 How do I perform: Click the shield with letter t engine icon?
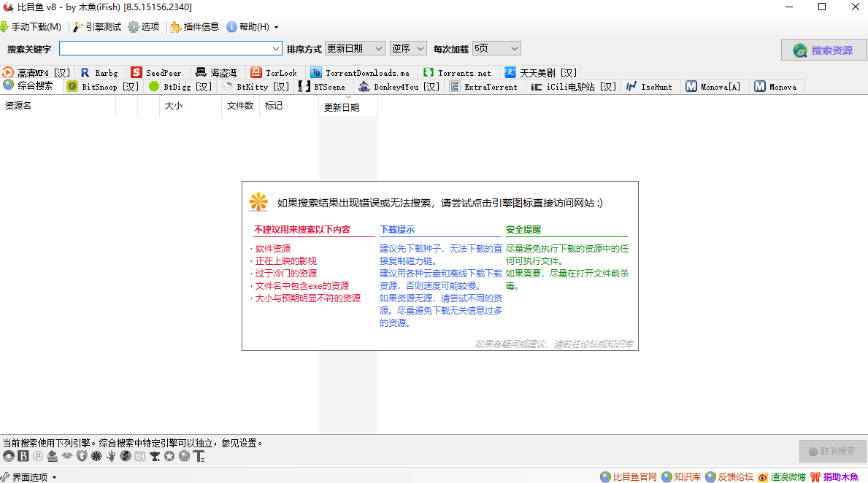(x=82, y=456)
